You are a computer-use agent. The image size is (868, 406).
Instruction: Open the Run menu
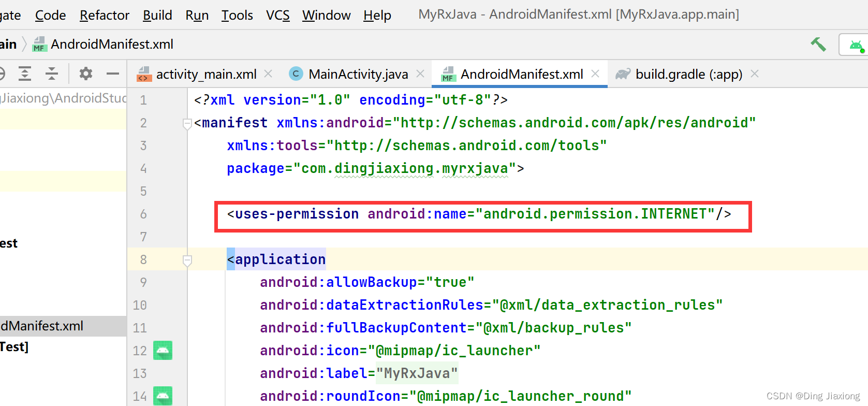coord(197,16)
